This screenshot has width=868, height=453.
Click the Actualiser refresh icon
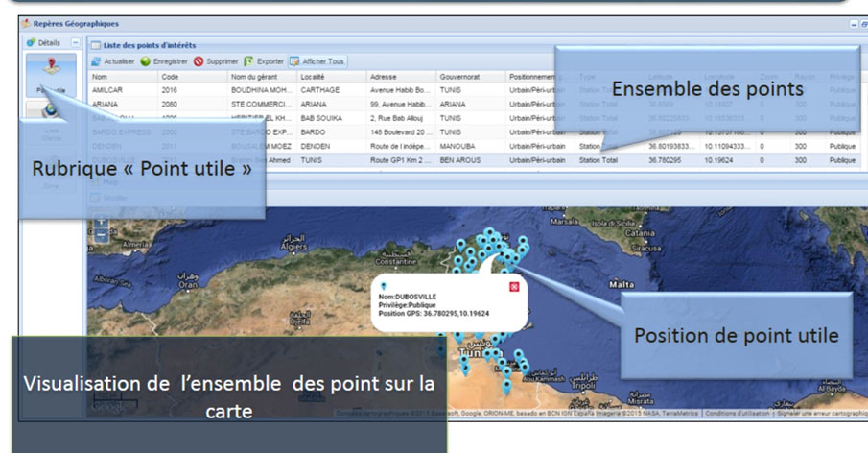point(96,60)
